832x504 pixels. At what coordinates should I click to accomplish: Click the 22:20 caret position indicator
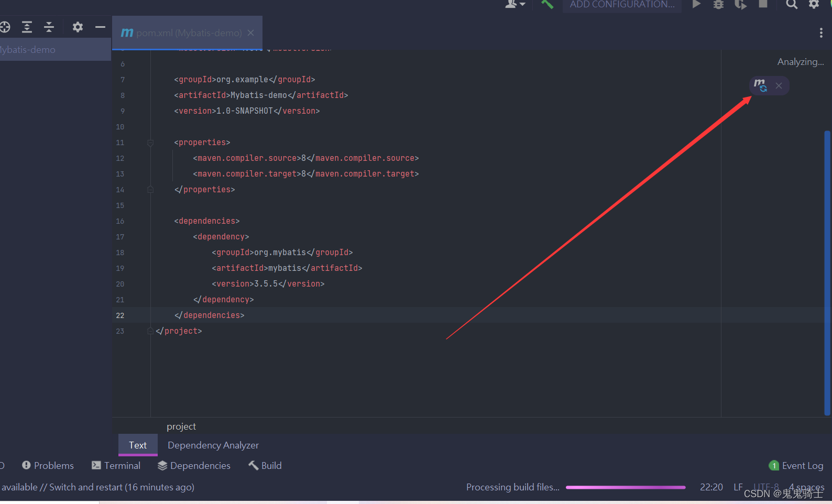[x=711, y=487]
